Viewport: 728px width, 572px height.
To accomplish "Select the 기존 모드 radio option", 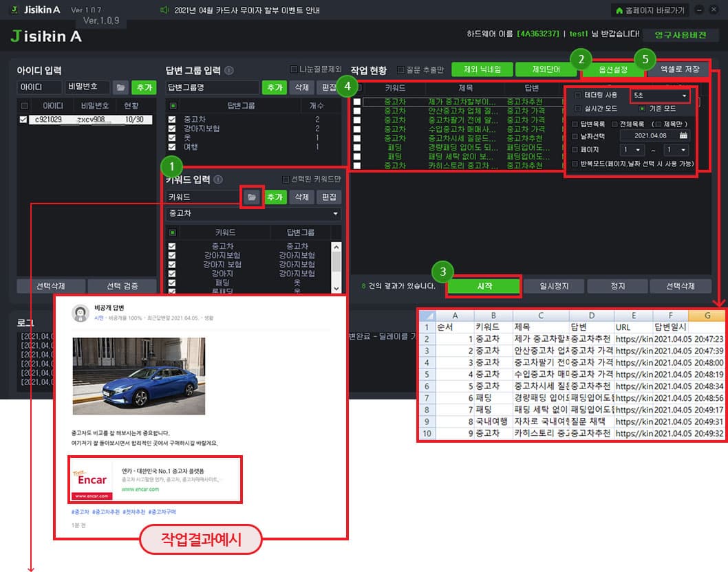I will (642, 109).
